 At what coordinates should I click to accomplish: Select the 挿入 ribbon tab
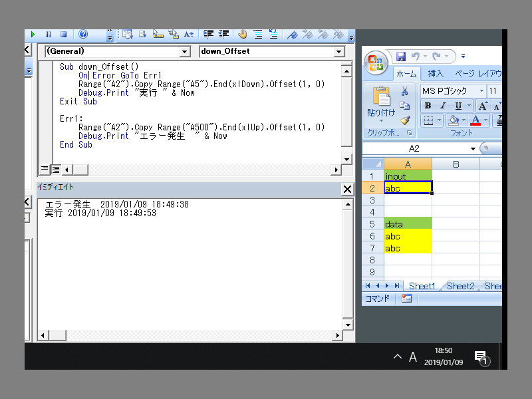click(x=436, y=74)
